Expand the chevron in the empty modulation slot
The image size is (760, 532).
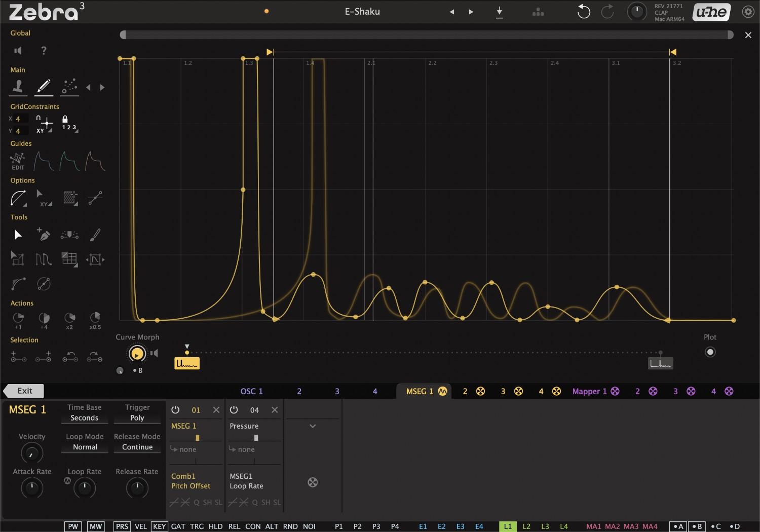tap(313, 426)
